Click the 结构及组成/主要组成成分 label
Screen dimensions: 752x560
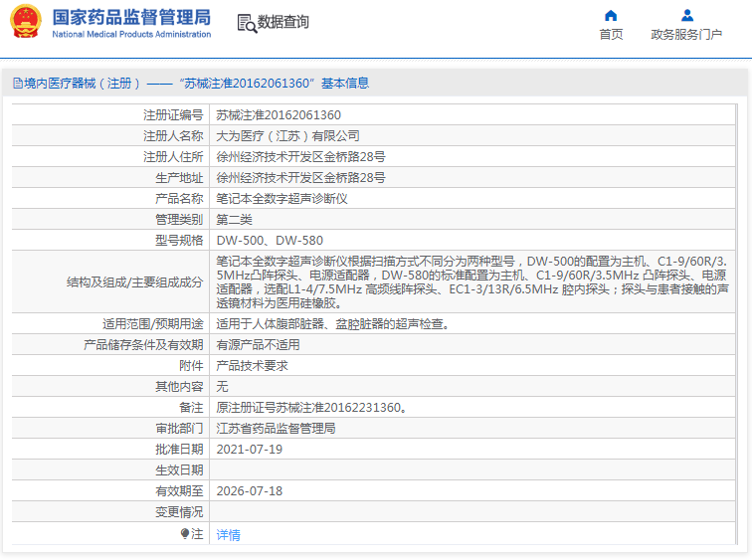pos(134,281)
